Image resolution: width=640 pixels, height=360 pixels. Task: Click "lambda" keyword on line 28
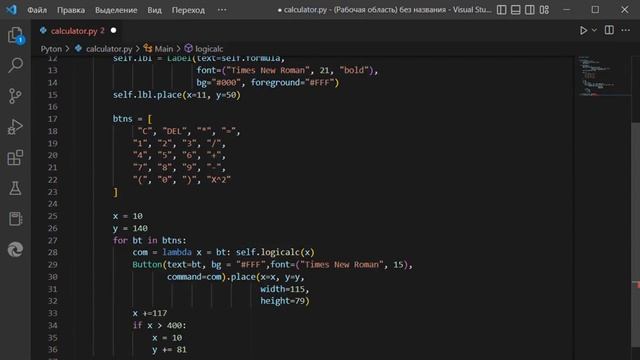177,252
